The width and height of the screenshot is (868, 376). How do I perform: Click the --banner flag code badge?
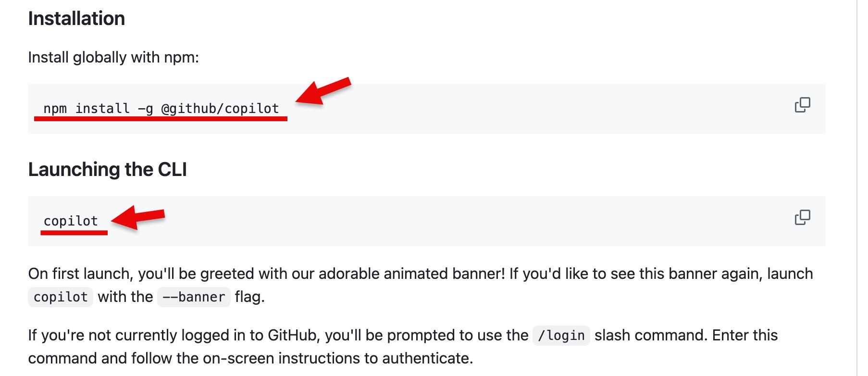194,297
